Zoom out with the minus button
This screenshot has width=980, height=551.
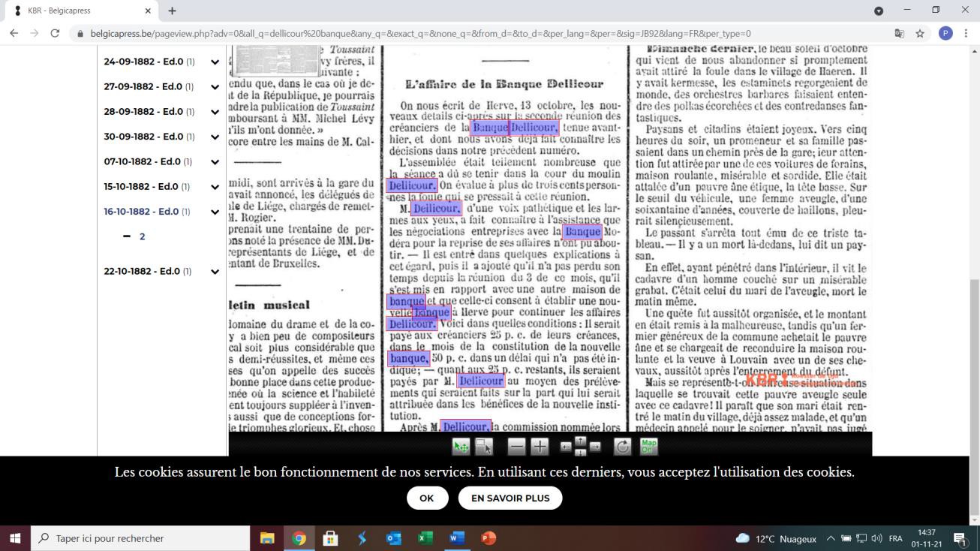[x=516, y=447]
